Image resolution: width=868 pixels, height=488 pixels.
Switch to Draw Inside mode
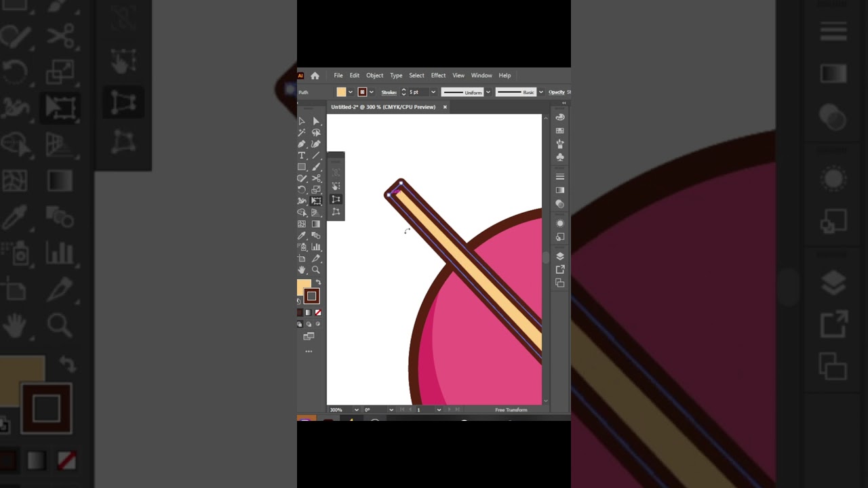318,324
